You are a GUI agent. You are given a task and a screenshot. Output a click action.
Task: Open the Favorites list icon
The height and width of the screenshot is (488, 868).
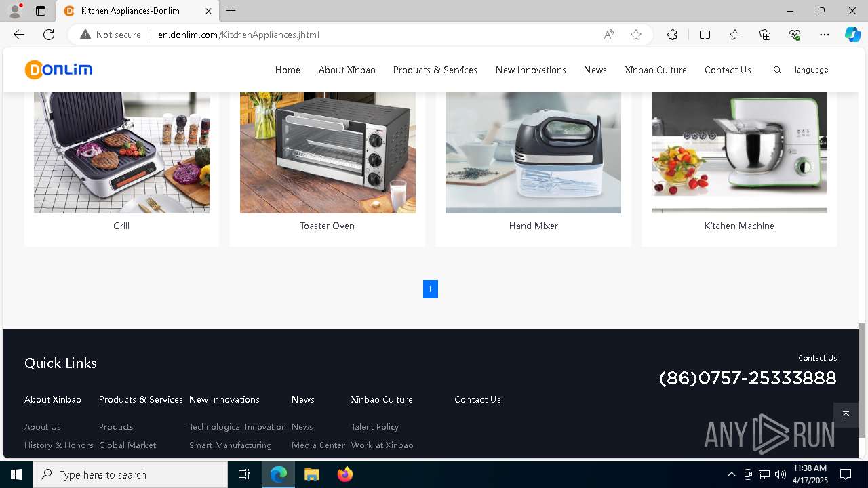735,35
